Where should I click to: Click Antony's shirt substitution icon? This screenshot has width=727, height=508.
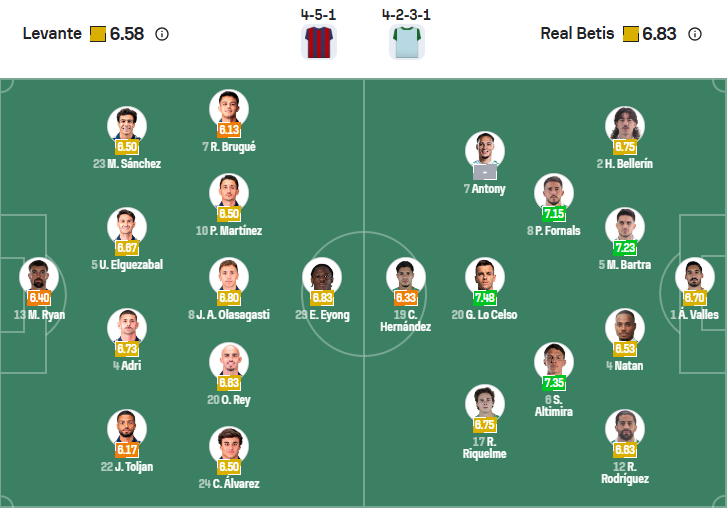coord(485,170)
